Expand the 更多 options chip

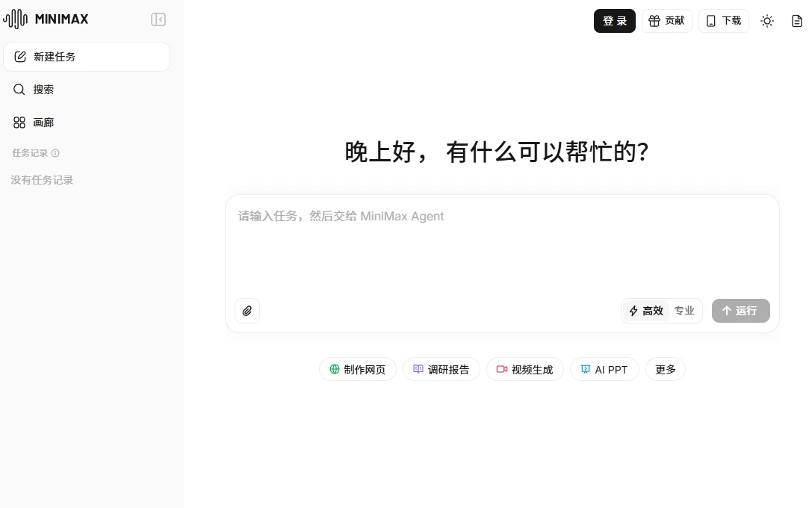coord(665,369)
